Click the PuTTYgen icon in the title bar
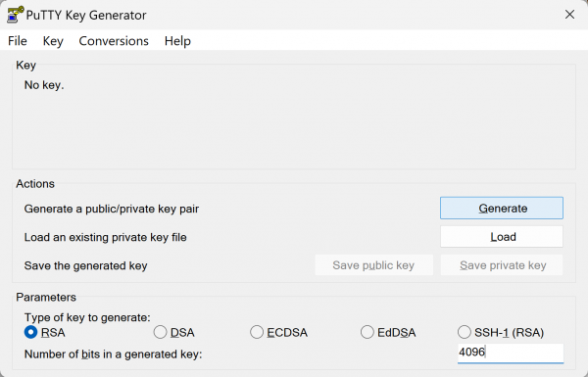This screenshot has height=377, width=588. coord(15,15)
